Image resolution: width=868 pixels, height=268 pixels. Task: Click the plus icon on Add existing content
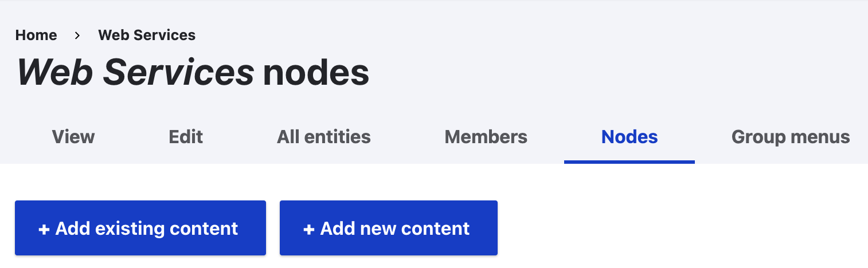tap(44, 229)
